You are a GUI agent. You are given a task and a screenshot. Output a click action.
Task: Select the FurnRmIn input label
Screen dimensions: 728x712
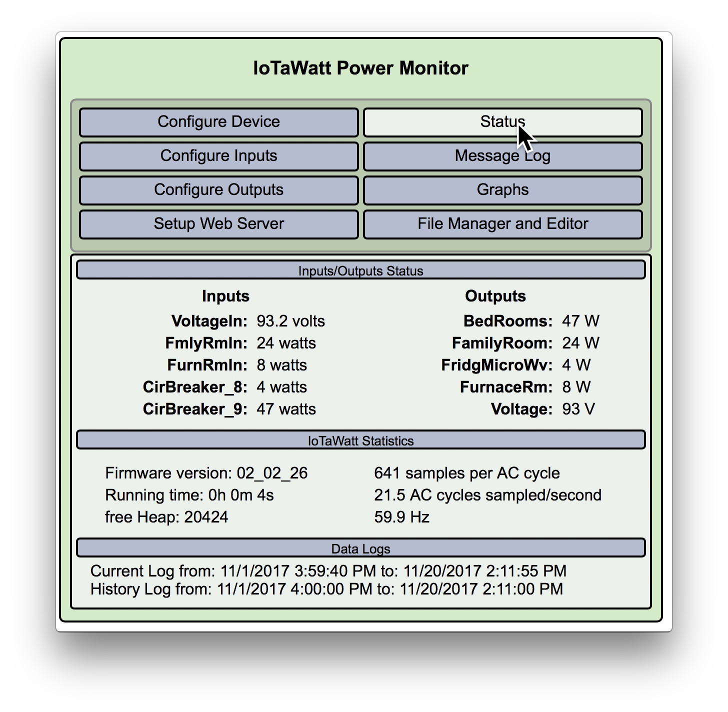(207, 365)
